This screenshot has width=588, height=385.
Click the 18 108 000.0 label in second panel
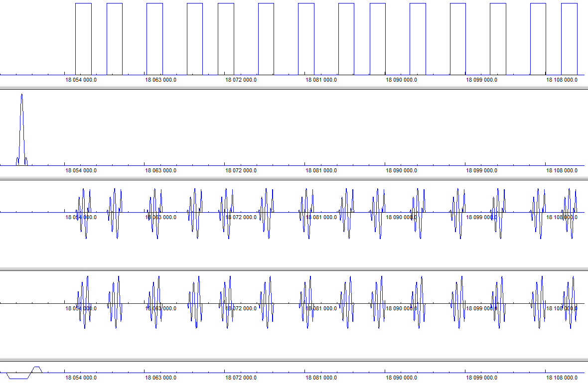pyautogui.click(x=562, y=170)
